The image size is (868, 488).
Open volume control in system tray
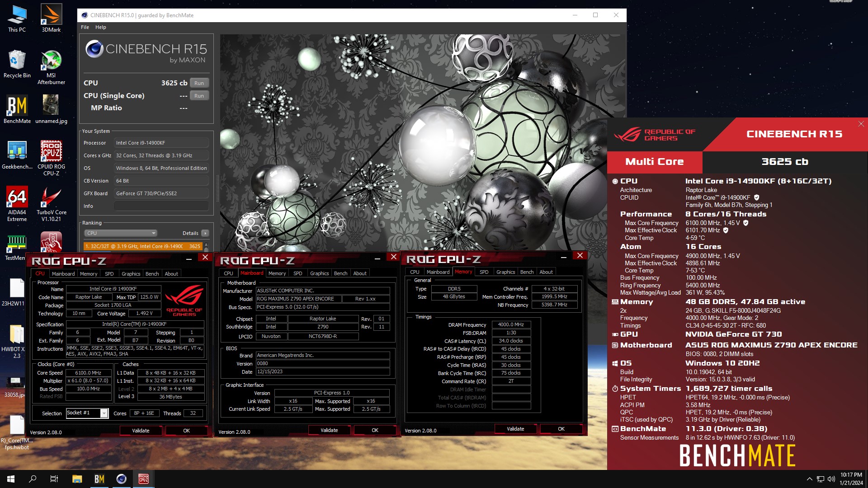(831, 479)
